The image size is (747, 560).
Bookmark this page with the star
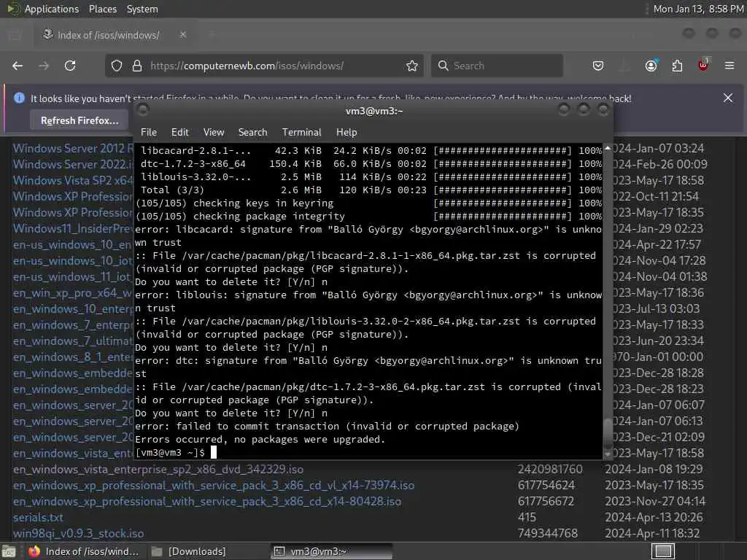pyautogui.click(x=412, y=66)
